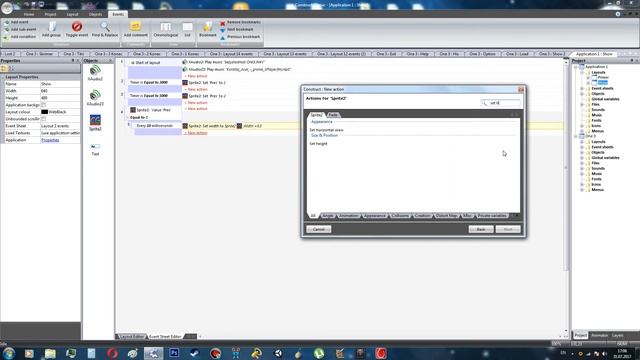Click the Width property value 640

(x=60, y=91)
